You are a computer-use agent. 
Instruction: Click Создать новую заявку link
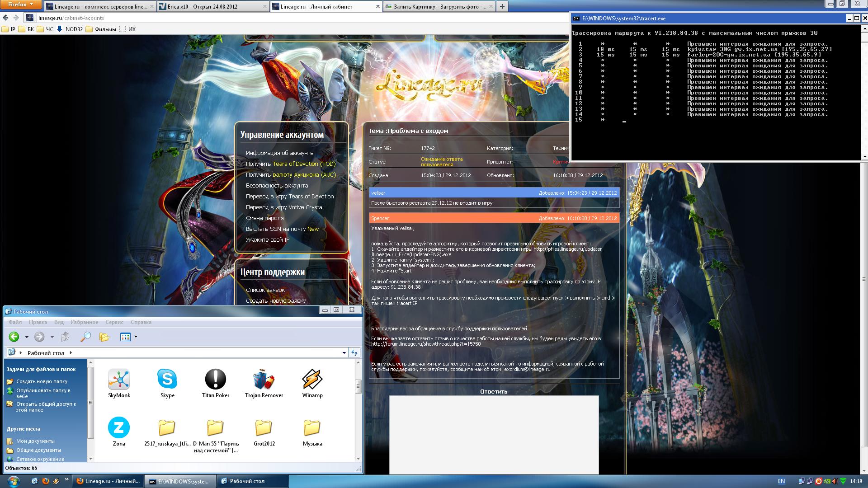pyautogui.click(x=276, y=301)
